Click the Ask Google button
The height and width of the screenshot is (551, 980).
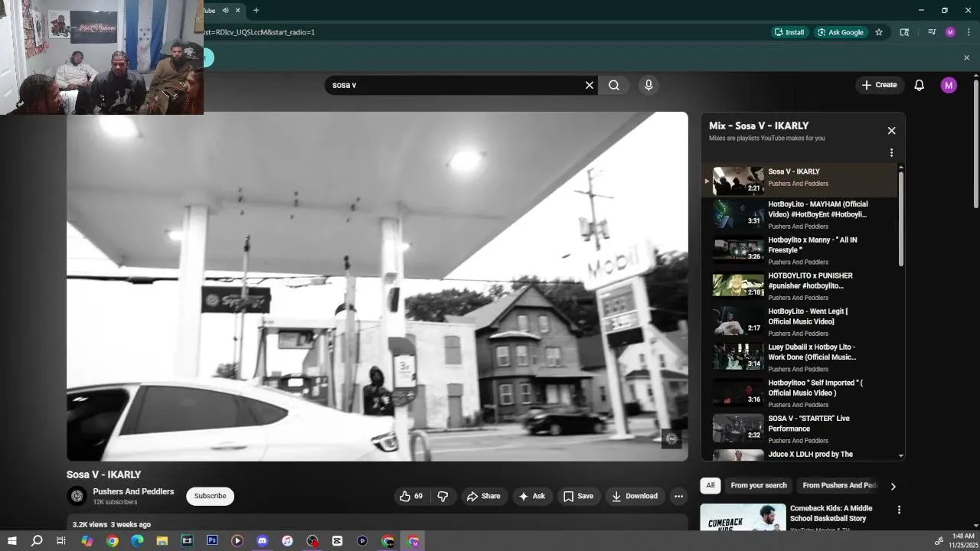pos(841,32)
